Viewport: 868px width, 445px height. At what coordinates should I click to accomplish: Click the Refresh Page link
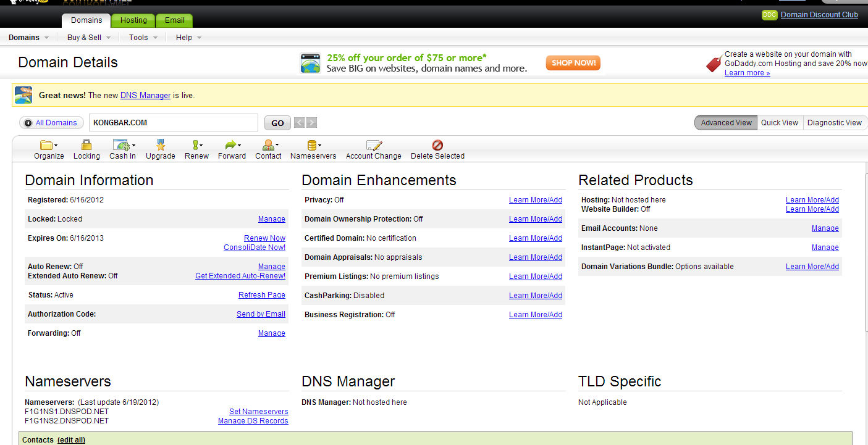pos(262,295)
